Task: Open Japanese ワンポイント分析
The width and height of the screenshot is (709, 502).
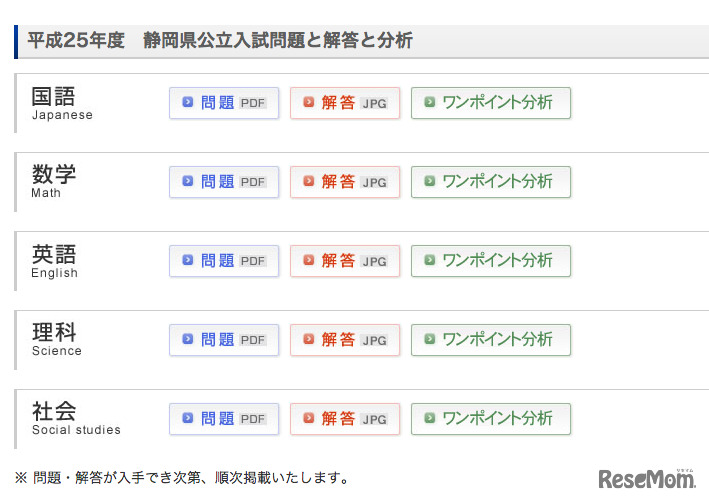Action: pyautogui.click(x=491, y=103)
